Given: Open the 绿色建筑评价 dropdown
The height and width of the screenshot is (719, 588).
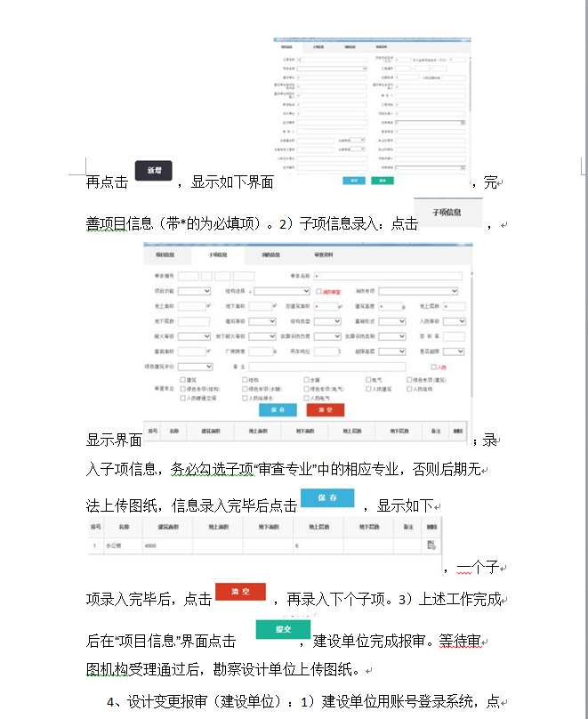Looking at the screenshot, I should [195, 367].
